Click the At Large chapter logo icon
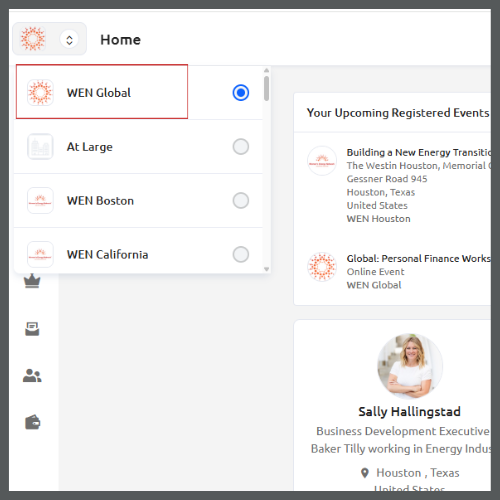 click(x=40, y=147)
